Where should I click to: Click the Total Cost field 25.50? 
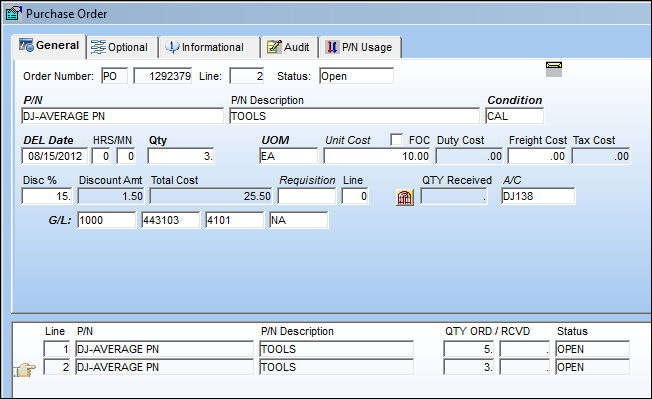click(x=211, y=196)
